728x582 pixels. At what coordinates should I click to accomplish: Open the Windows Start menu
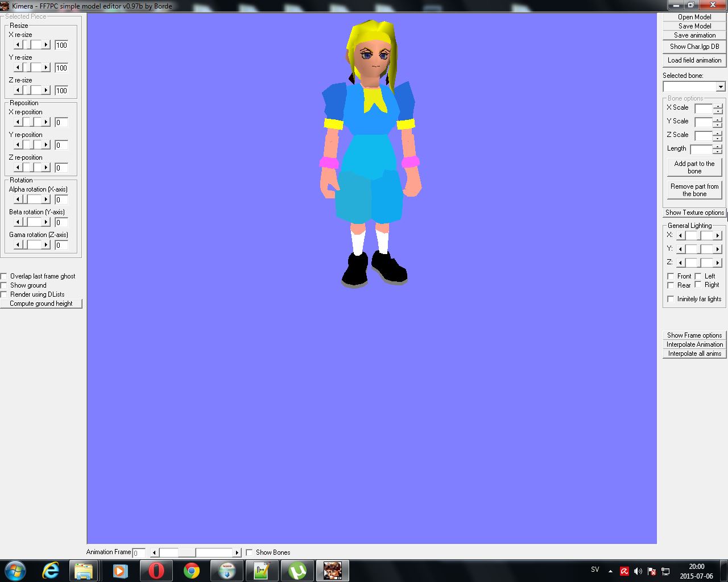(x=15, y=571)
